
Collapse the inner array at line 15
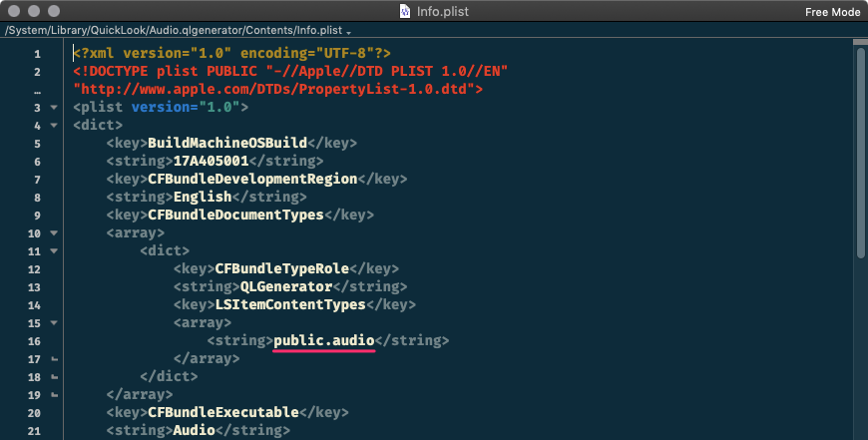click(x=54, y=322)
